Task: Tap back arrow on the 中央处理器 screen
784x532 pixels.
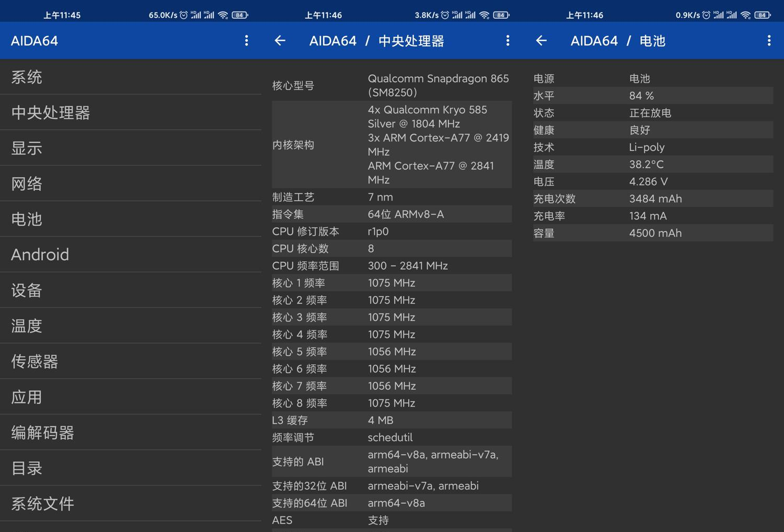Action: click(x=280, y=41)
